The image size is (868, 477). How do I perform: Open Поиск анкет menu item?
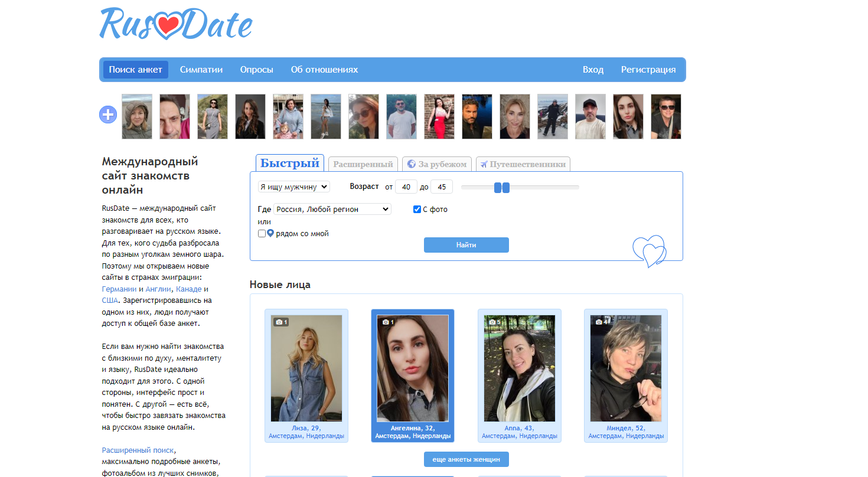click(x=136, y=70)
